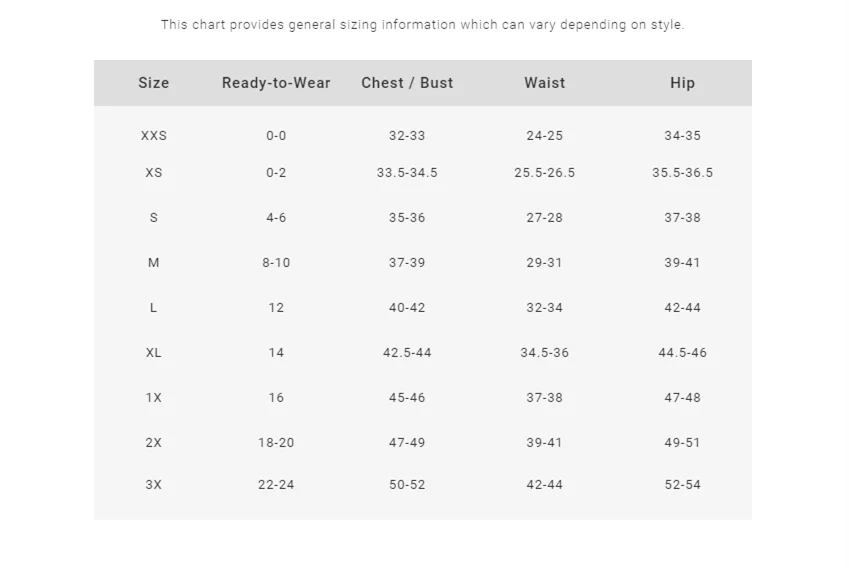
Task: Select the Hip column header
Action: [682, 83]
